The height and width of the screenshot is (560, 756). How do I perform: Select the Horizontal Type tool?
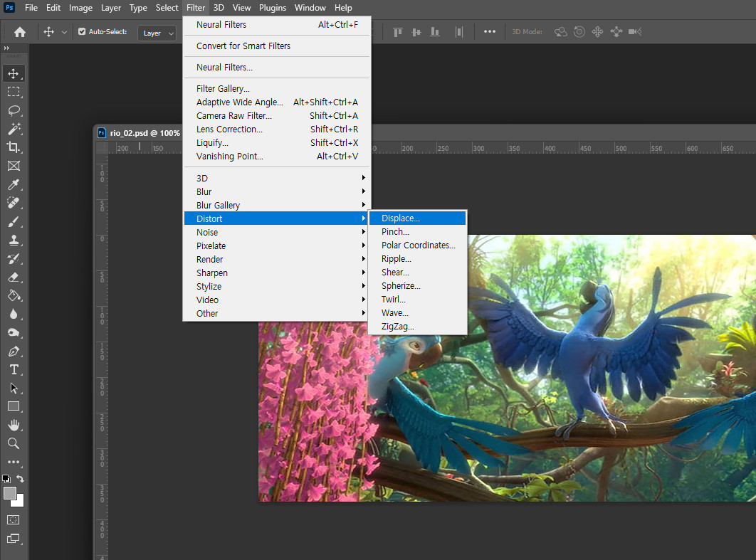pos(14,369)
